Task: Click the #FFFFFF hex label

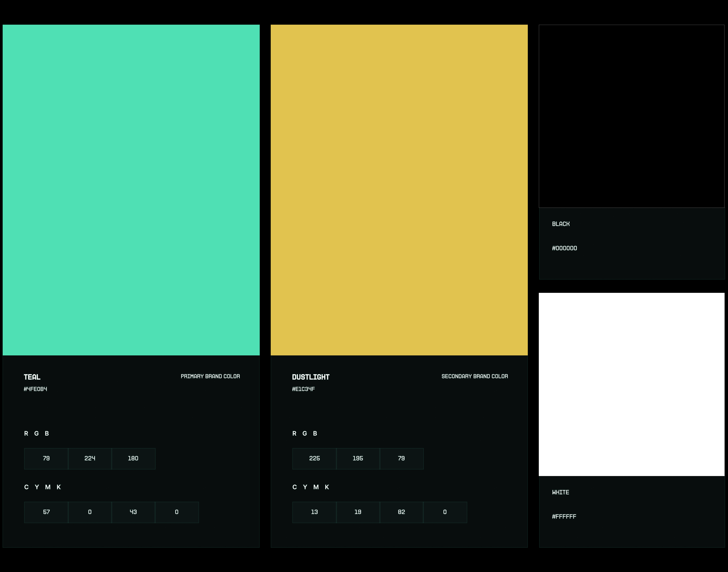Action: (x=564, y=516)
